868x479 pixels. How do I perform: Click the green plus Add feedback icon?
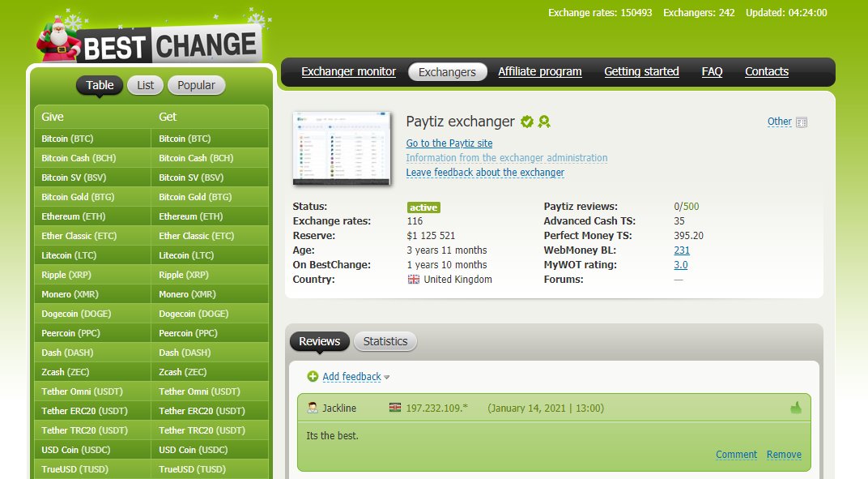click(313, 376)
